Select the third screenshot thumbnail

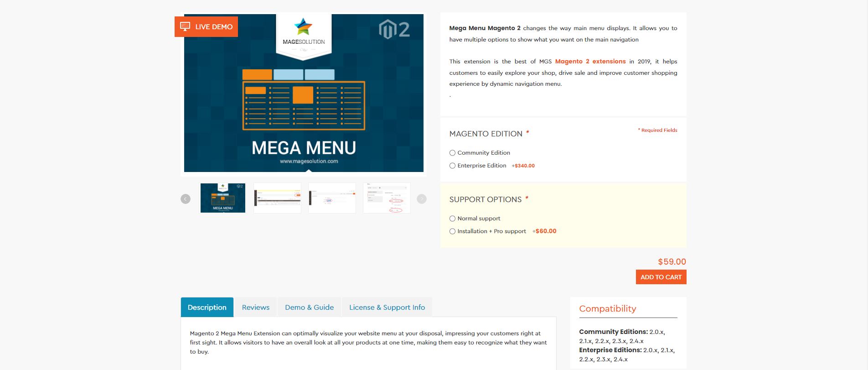(332, 198)
